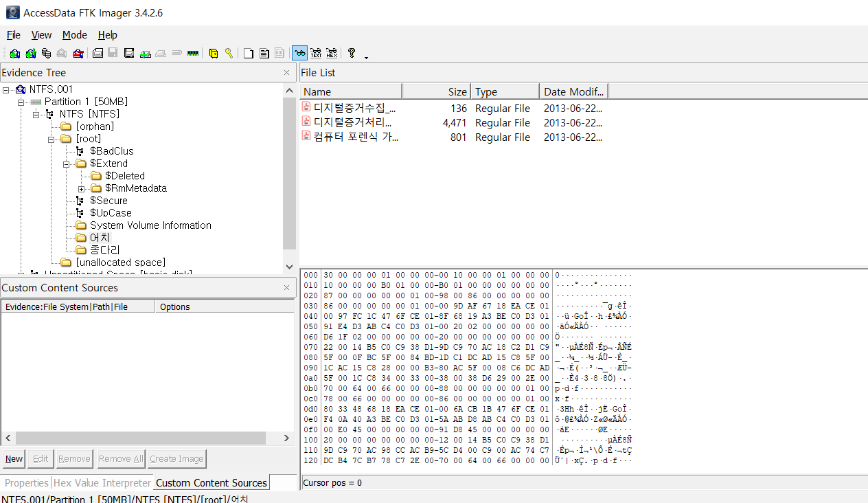Sort file list by Name column
Image resolution: width=868 pixels, height=503 pixels.
[x=351, y=91]
